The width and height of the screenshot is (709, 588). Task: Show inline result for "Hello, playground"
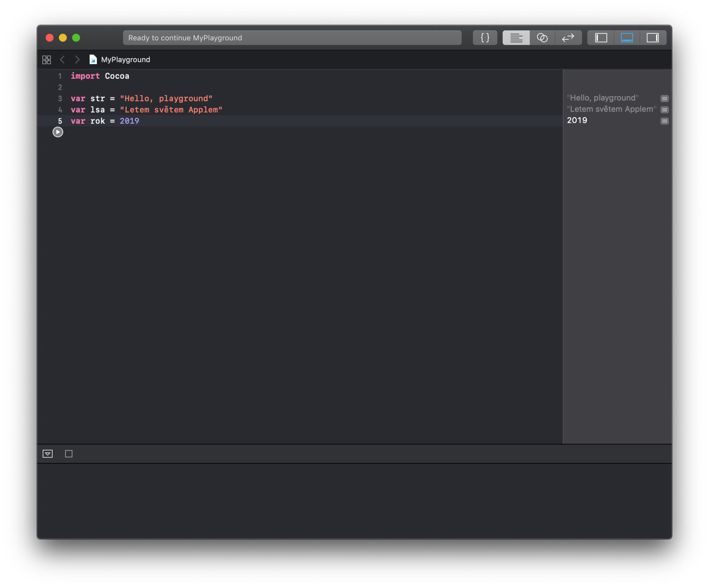pos(664,98)
